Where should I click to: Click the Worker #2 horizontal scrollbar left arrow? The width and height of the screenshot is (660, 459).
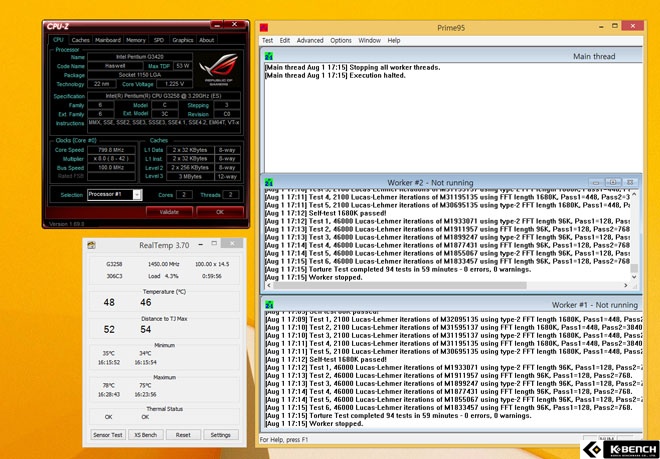[x=269, y=286]
